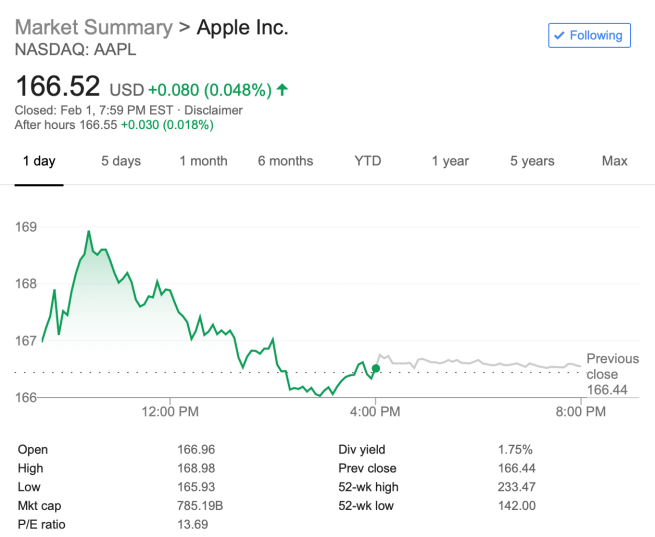Select the 1 day tab

[39, 161]
